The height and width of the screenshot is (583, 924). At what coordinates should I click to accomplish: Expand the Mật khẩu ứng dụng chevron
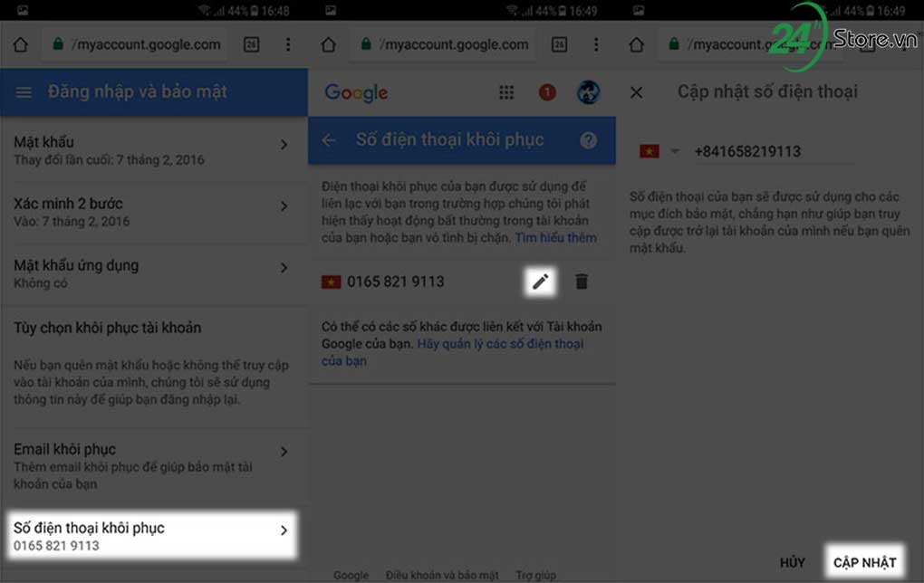click(284, 268)
